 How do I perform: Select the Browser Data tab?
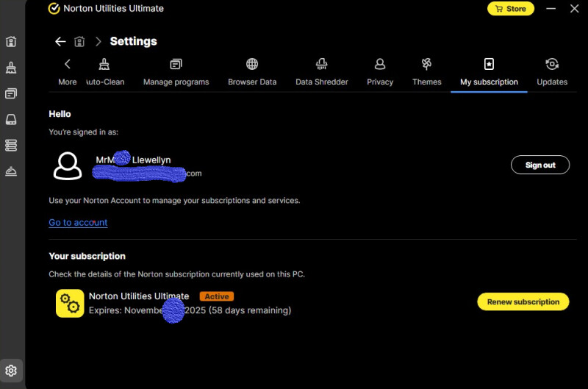pyautogui.click(x=252, y=72)
